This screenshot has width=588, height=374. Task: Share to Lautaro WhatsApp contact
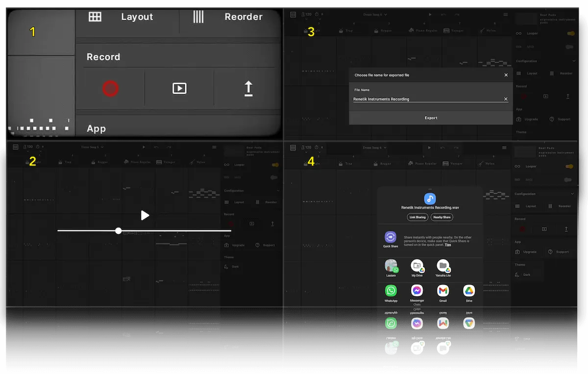click(x=391, y=269)
